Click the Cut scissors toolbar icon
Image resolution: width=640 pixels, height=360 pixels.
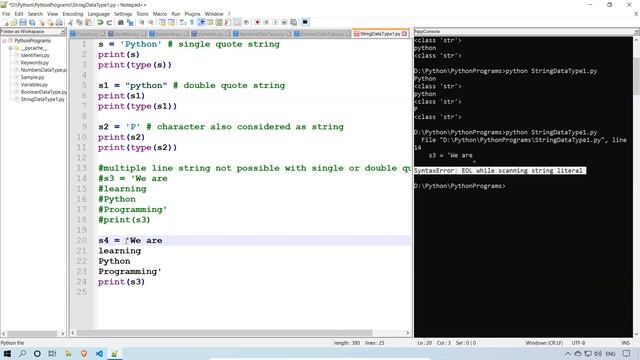[70, 22]
